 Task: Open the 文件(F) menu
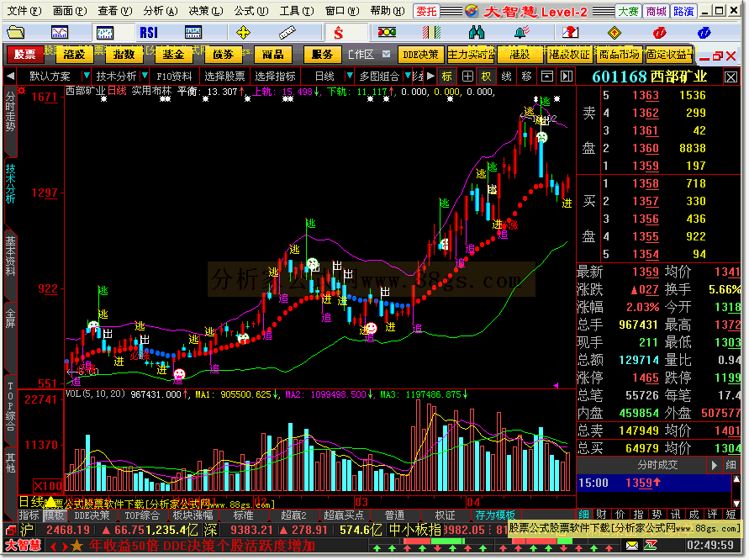24,11
